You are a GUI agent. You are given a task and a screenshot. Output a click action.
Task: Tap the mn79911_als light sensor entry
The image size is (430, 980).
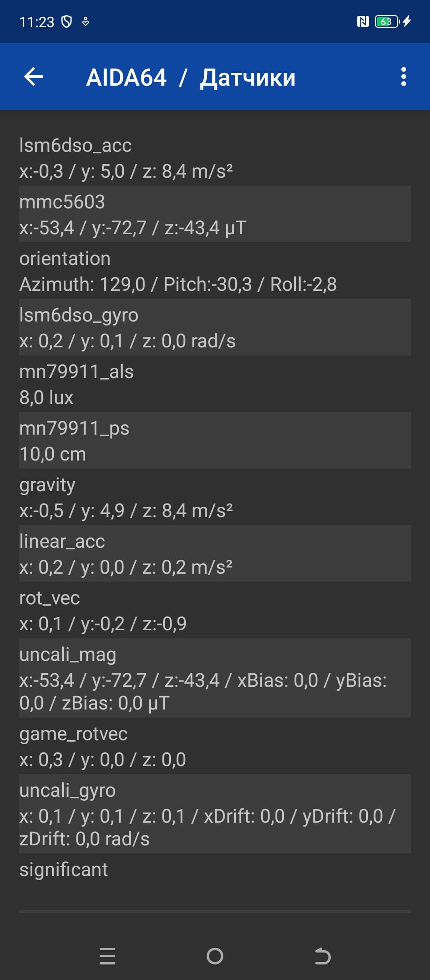(x=215, y=384)
